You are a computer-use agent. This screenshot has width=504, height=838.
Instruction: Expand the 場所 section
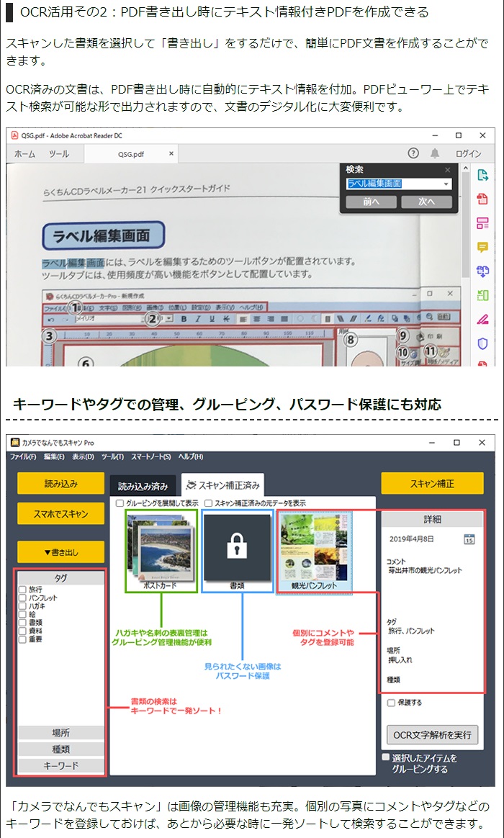pyautogui.click(x=61, y=733)
